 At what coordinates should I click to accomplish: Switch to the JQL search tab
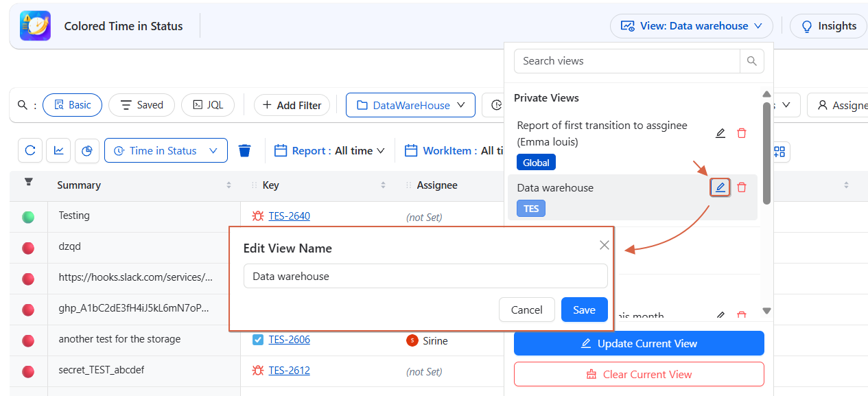(207, 105)
